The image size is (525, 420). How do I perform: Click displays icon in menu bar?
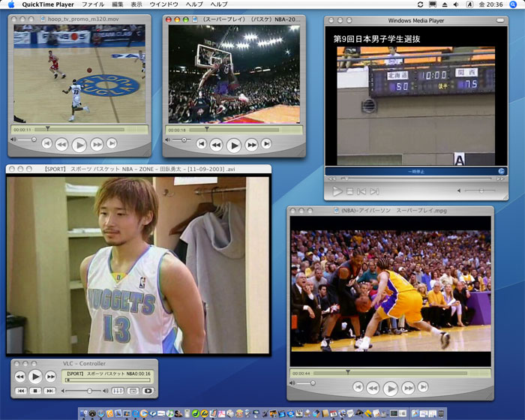(x=433, y=4)
